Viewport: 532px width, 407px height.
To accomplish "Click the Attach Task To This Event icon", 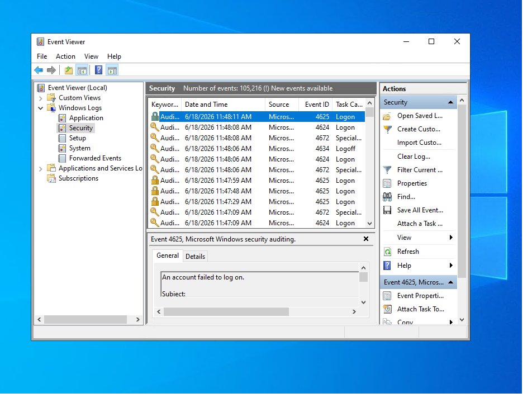I will click(387, 309).
